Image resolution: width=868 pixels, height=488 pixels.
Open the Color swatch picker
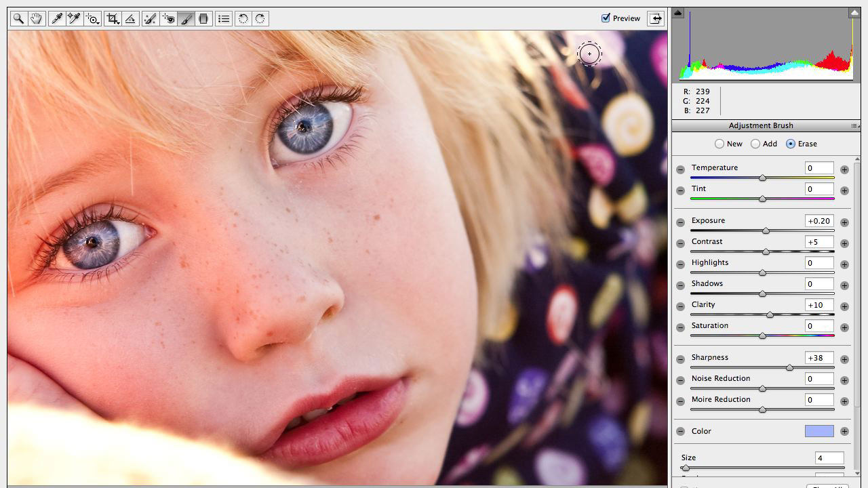pyautogui.click(x=819, y=431)
